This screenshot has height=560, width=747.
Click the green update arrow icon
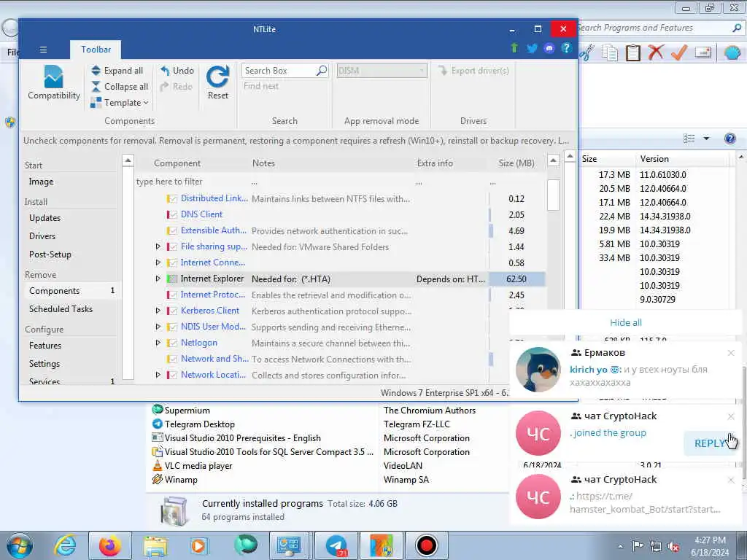click(514, 48)
